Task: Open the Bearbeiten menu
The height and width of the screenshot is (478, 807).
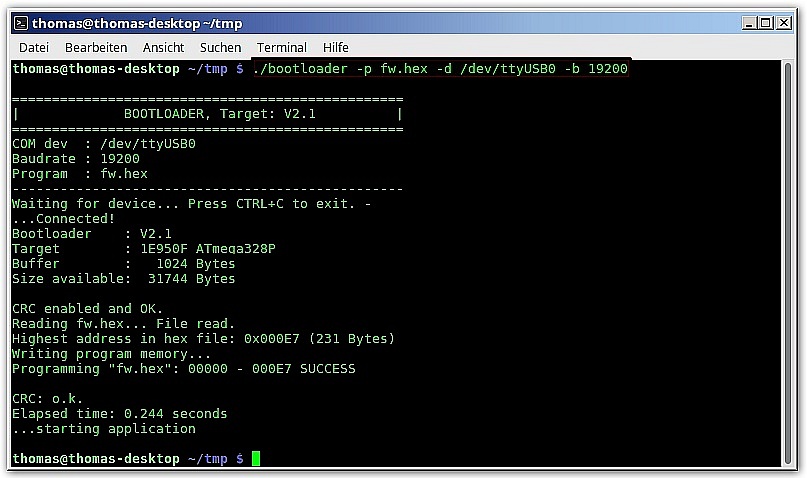Action: (x=96, y=47)
